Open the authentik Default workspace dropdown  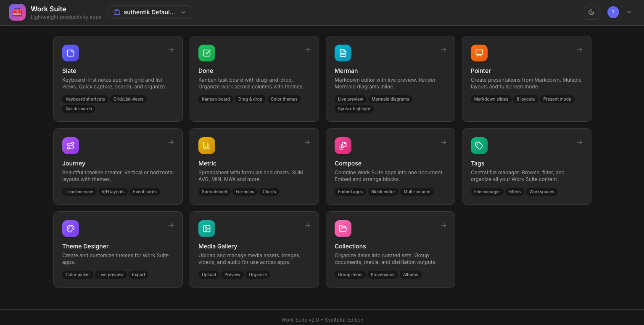pyautogui.click(x=150, y=12)
